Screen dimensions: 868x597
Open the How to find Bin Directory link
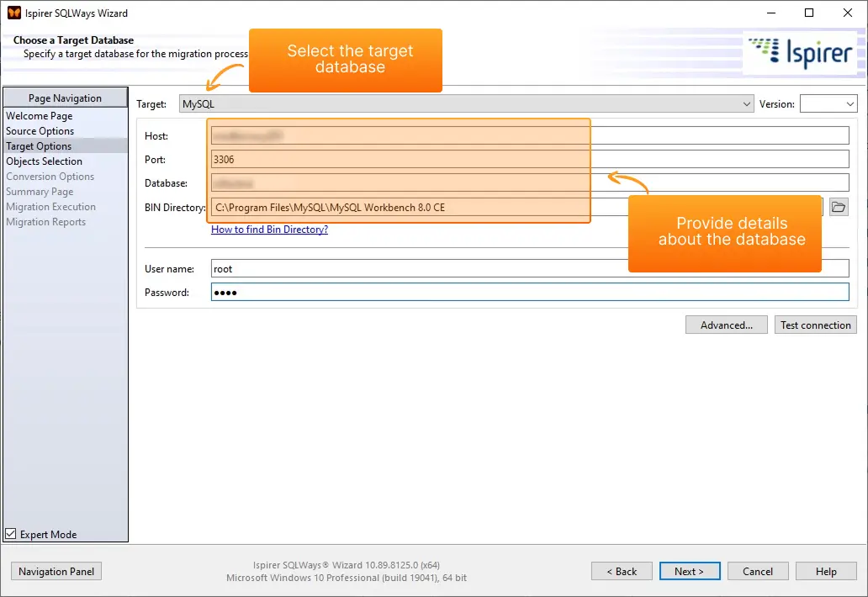270,229
